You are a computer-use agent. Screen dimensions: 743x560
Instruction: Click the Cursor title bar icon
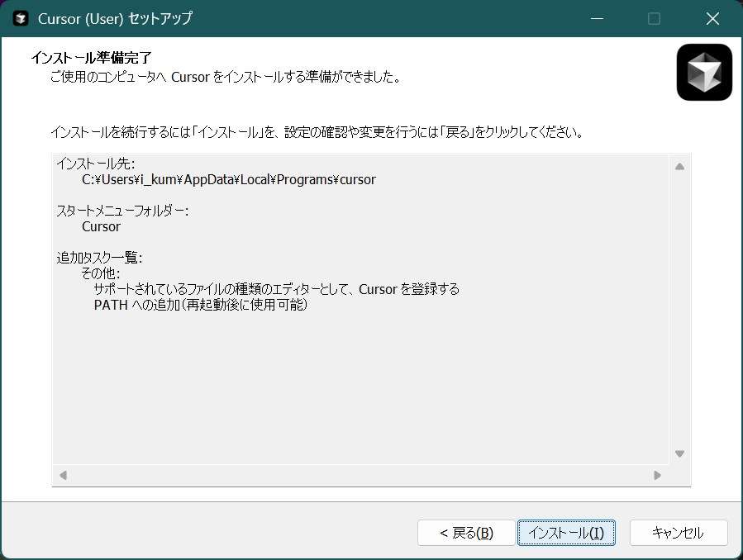point(21,18)
